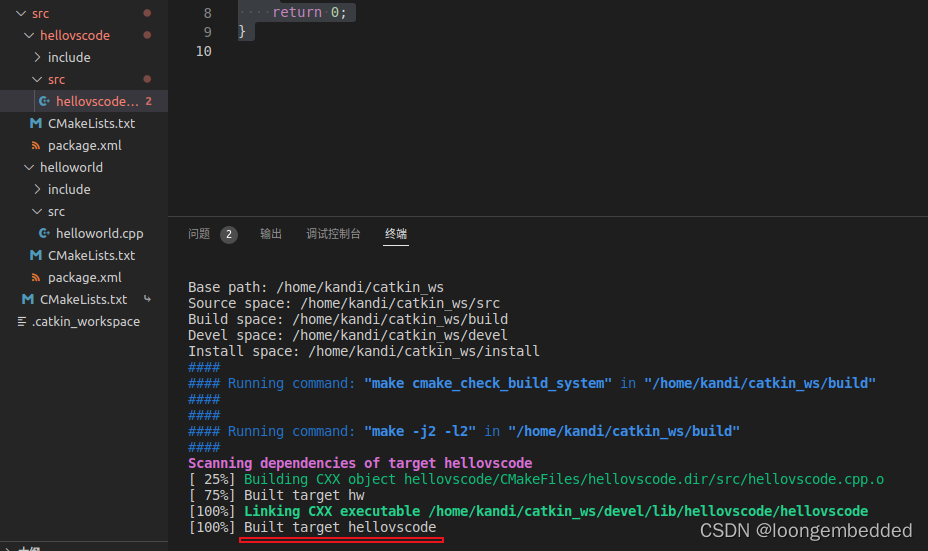Click line number 10 in the editor gutter
Image resolution: width=928 pixels, height=551 pixels.
click(x=204, y=51)
